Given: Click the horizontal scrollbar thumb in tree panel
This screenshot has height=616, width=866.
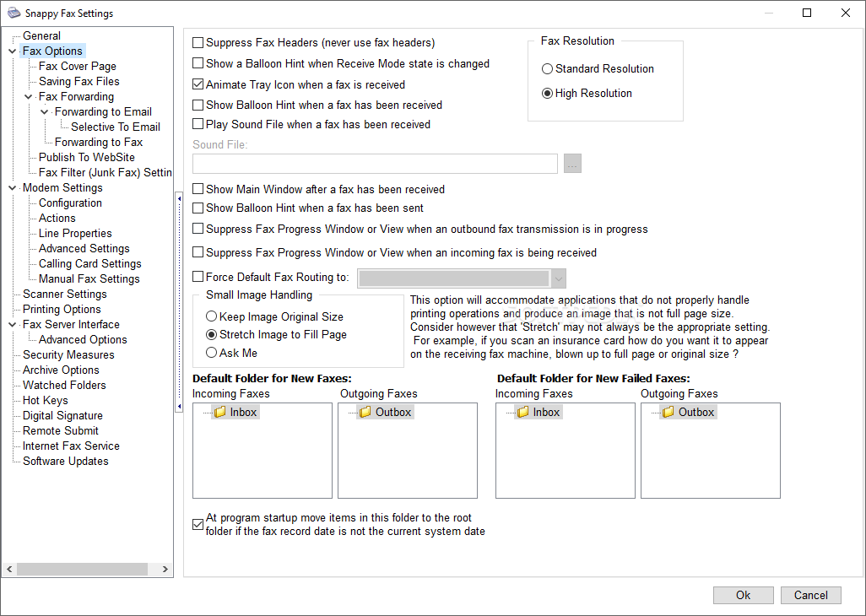Looking at the screenshot, I should (x=82, y=569).
